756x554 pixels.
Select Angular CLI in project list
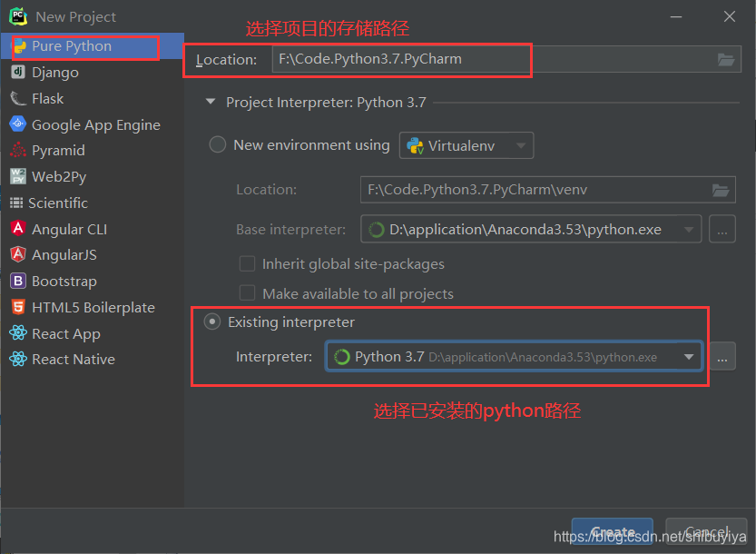[x=93, y=229]
